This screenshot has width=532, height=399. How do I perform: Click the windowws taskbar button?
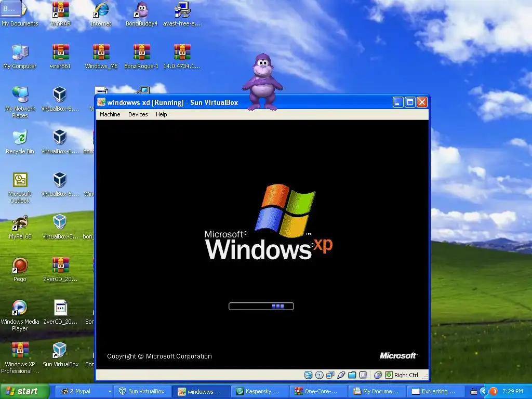click(200, 391)
